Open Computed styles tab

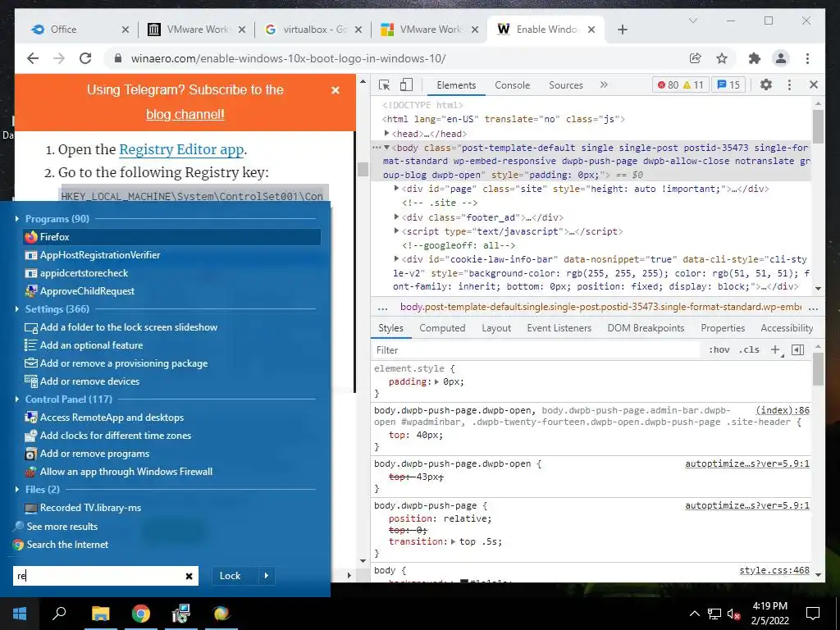442,328
